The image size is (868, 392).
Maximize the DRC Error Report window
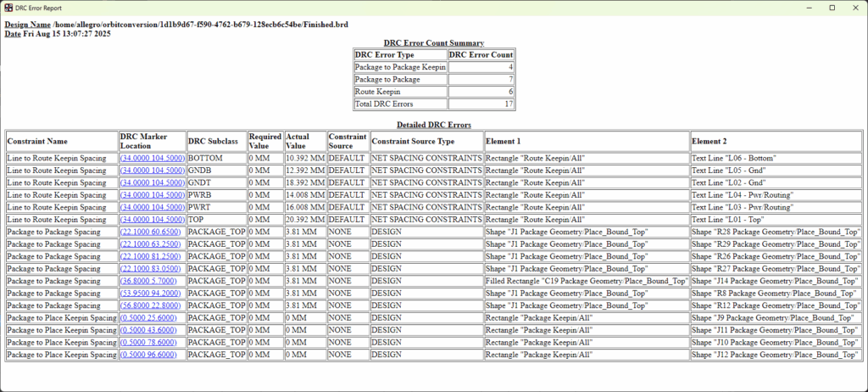832,8
